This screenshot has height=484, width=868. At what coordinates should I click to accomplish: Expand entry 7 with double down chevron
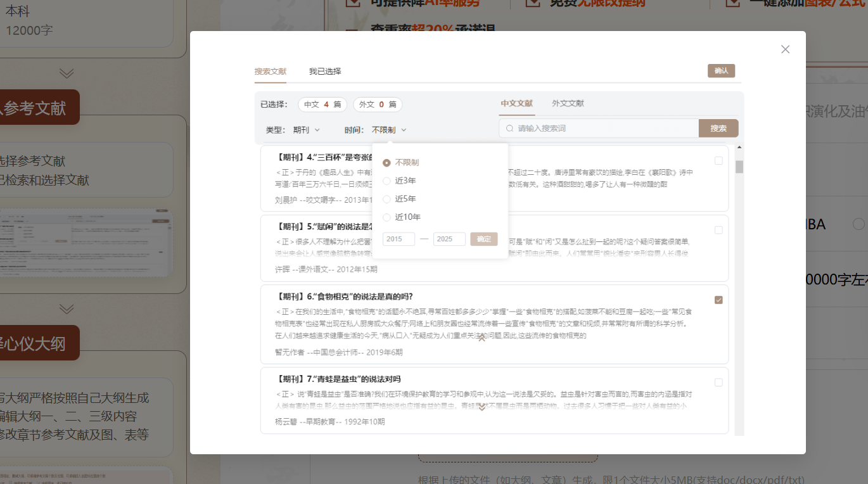click(482, 407)
